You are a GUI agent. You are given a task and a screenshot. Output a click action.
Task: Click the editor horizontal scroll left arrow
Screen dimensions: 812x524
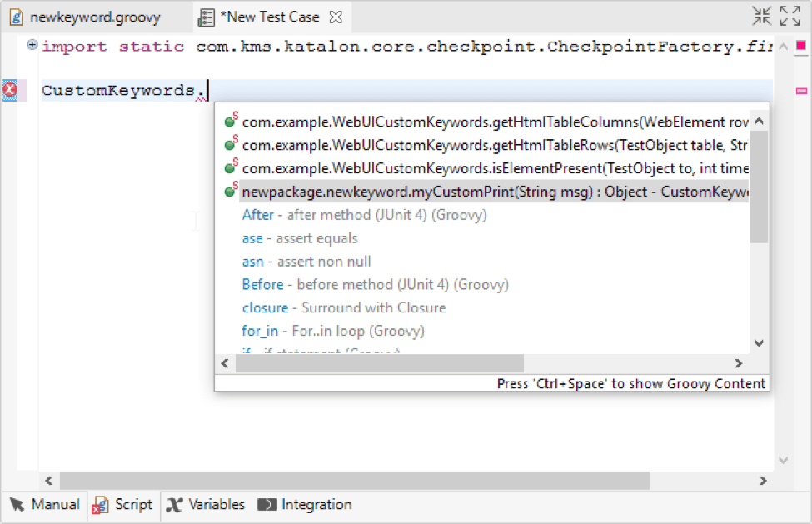[48, 481]
